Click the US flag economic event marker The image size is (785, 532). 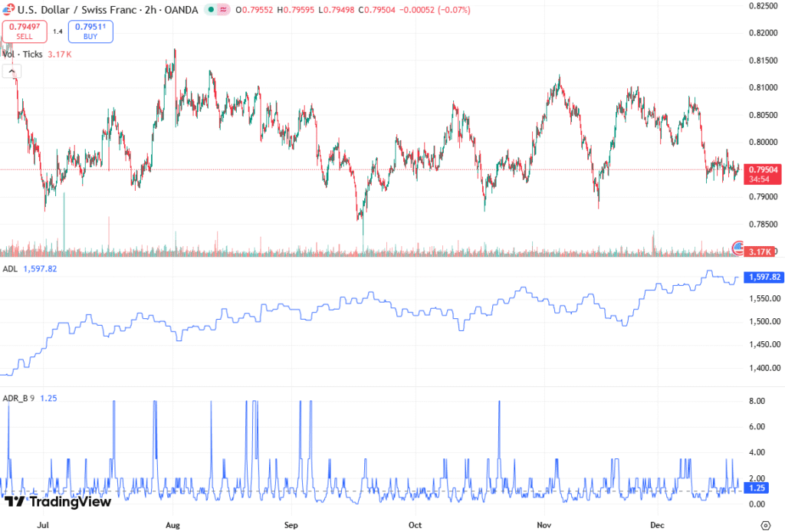tap(739, 247)
